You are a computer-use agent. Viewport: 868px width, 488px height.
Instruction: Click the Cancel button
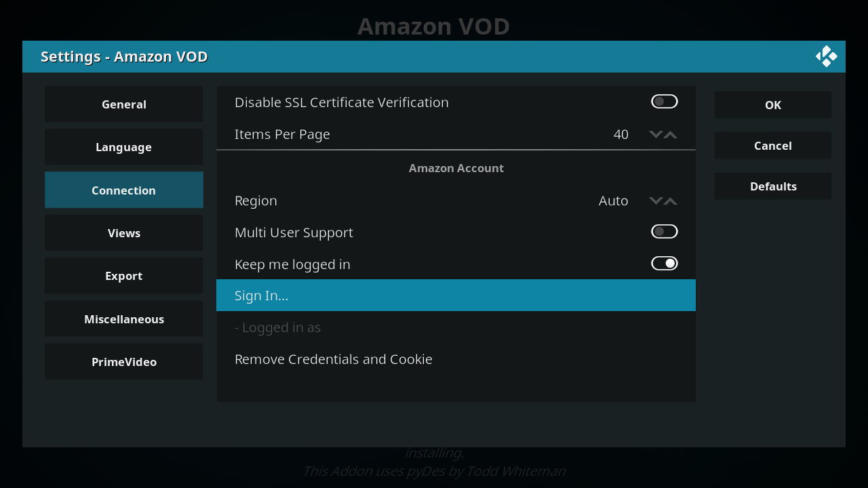[772, 146]
